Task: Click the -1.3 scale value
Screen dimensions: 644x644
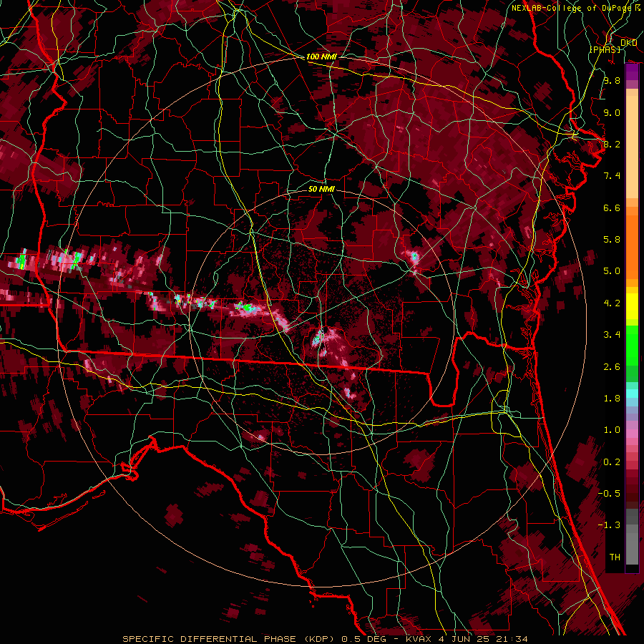Action: pos(609,525)
